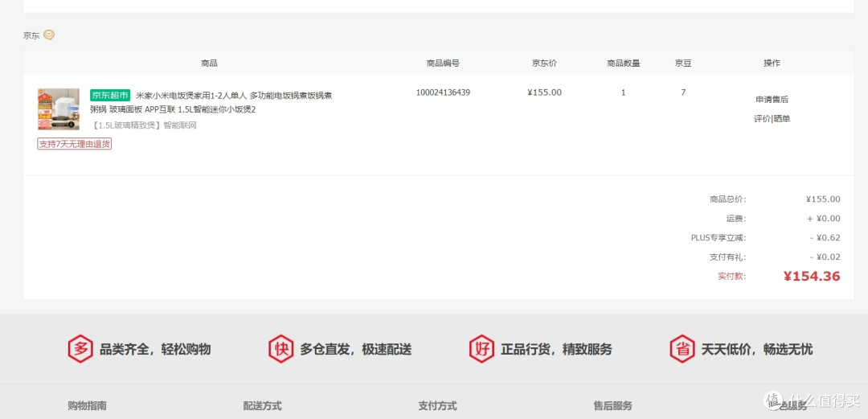Click the final paid amount ¥154.36
The image size is (868, 419).
point(812,276)
